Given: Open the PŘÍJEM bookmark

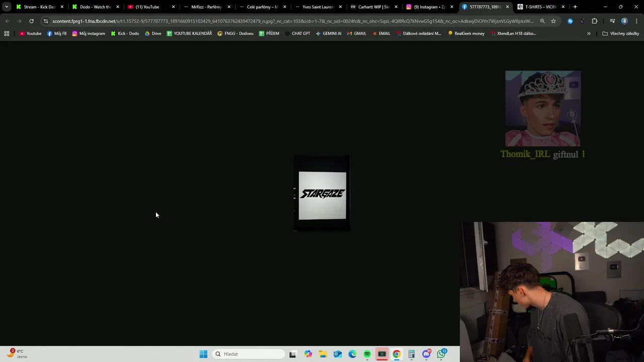Looking at the screenshot, I should click(x=269, y=34).
